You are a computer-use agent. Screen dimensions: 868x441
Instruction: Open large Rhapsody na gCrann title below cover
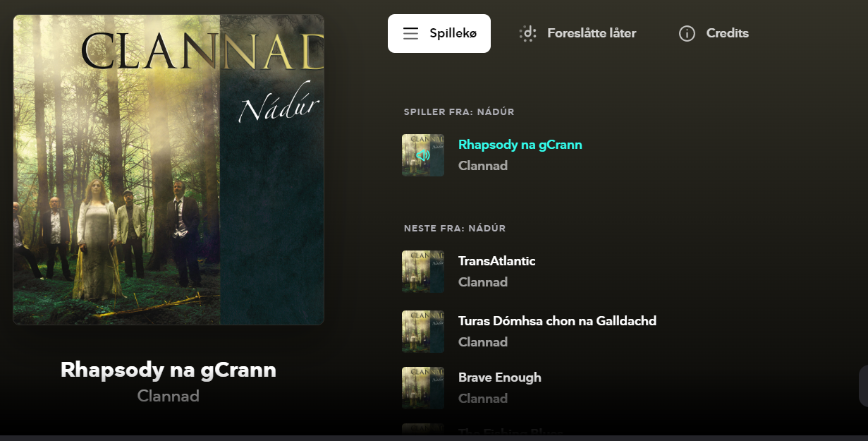[169, 370]
